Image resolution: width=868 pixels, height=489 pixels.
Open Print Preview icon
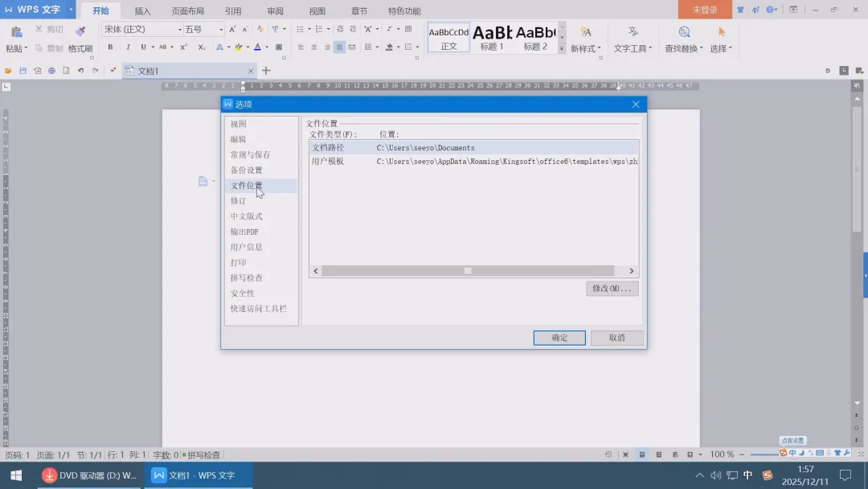coord(66,71)
